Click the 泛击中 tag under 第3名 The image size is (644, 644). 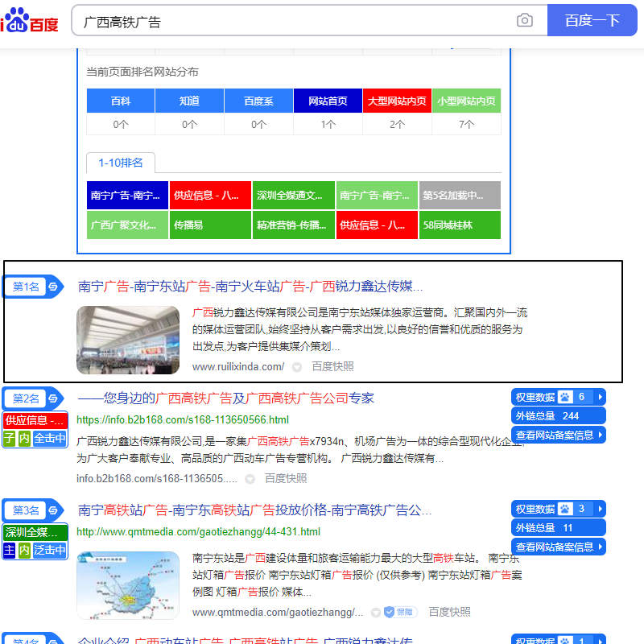click(50, 550)
